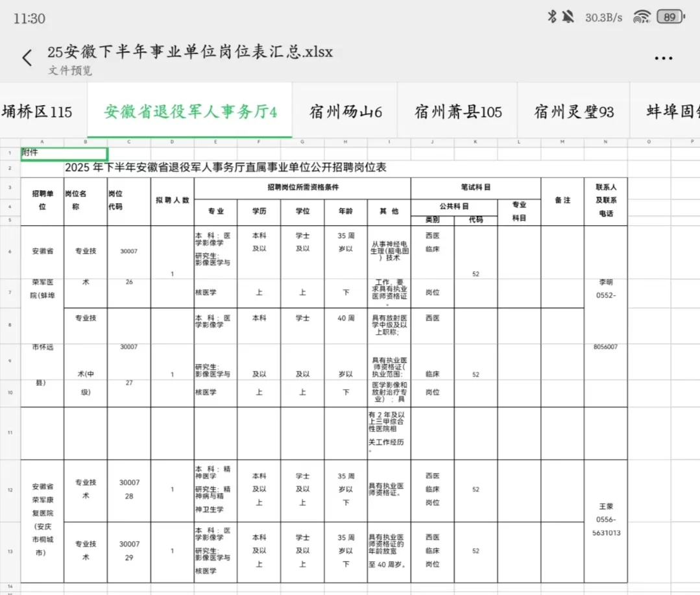Click the 专业 sub-header cell
This screenshot has width=700, height=595.
click(215, 212)
